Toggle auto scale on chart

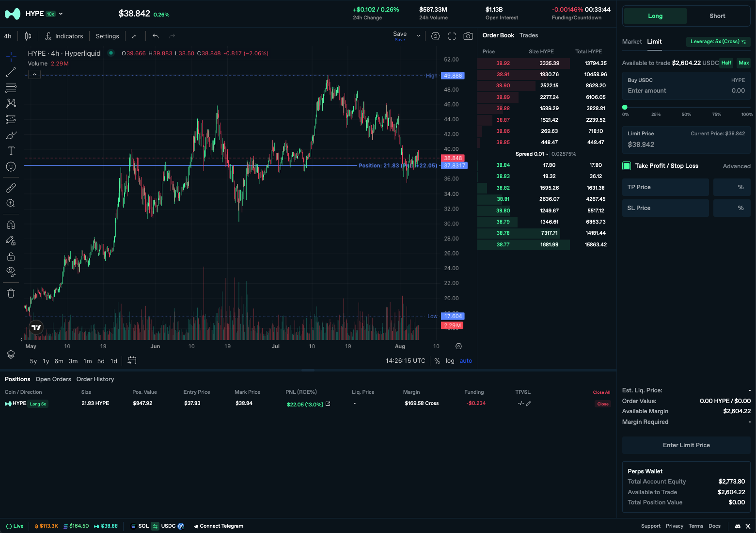(466, 361)
